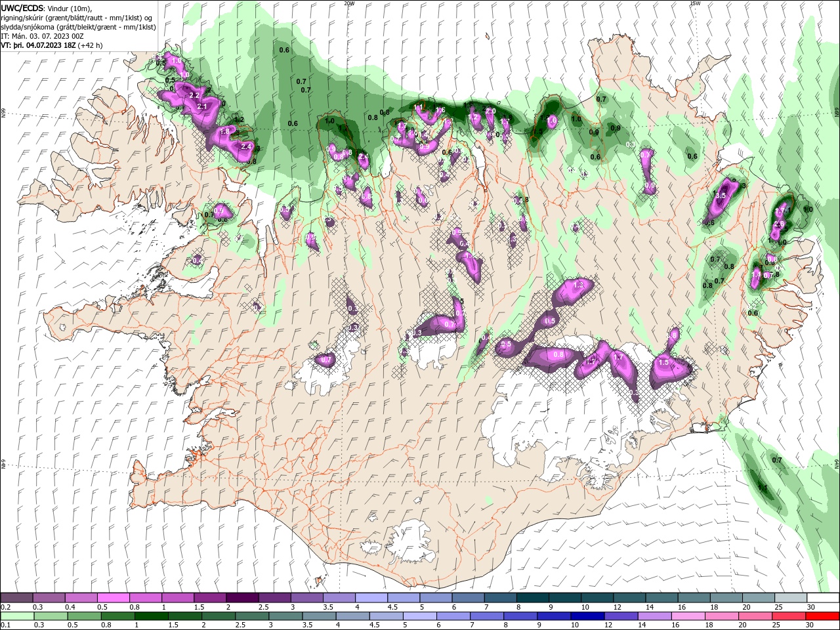Click the 0.1 label in rain legend

click(5, 625)
